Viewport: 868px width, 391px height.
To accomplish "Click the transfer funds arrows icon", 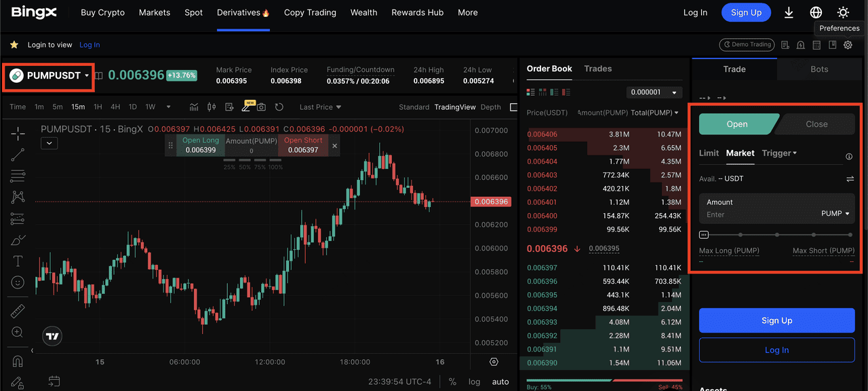I will pyautogui.click(x=850, y=179).
